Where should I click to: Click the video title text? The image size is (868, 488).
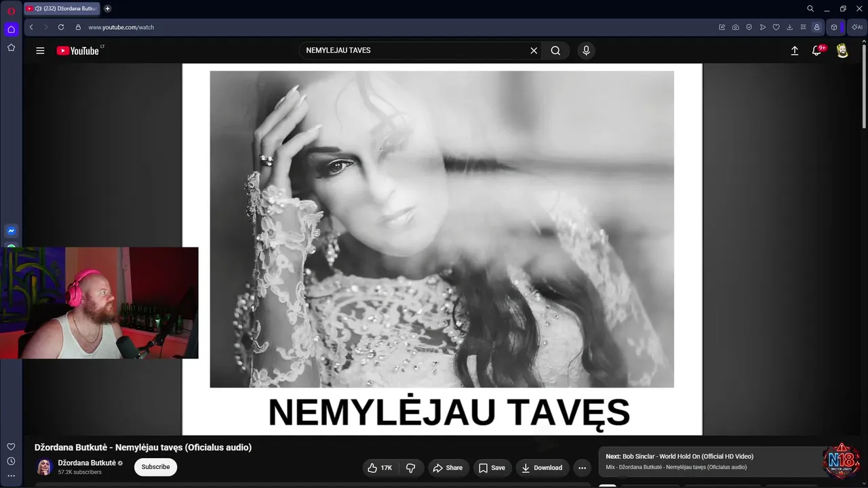tap(143, 447)
